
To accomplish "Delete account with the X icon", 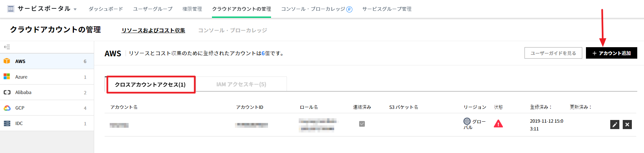I will pyautogui.click(x=627, y=125).
